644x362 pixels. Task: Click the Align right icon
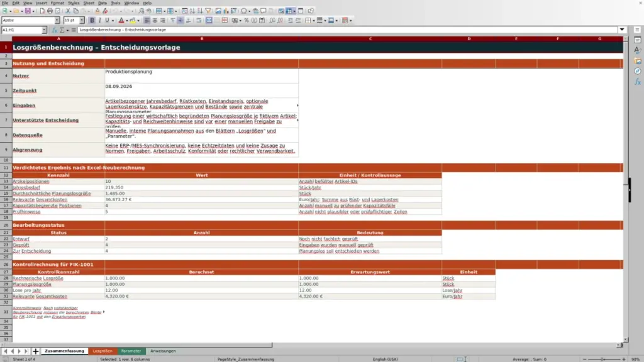coord(163,21)
